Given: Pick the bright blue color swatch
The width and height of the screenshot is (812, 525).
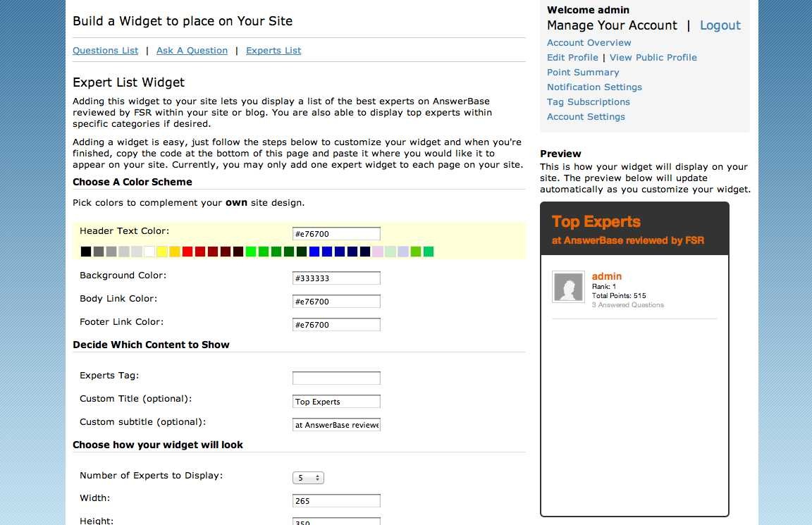Looking at the screenshot, I should pyautogui.click(x=314, y=252).
